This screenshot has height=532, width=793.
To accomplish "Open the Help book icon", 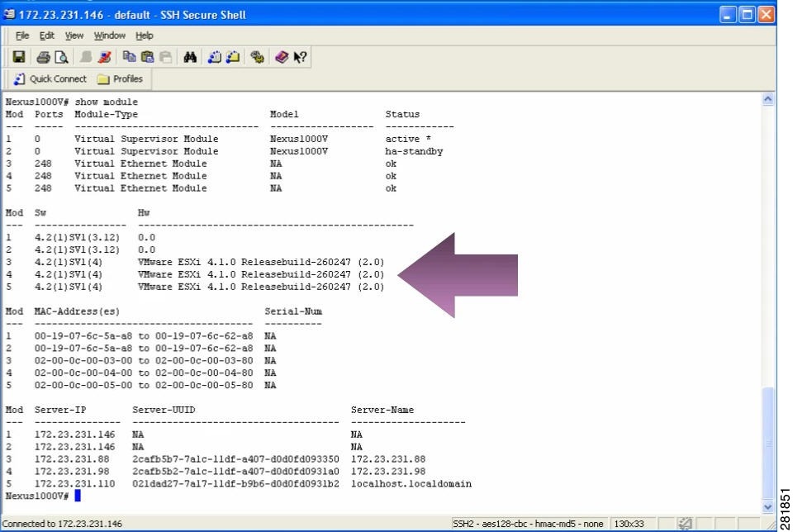I will point(282,57).
